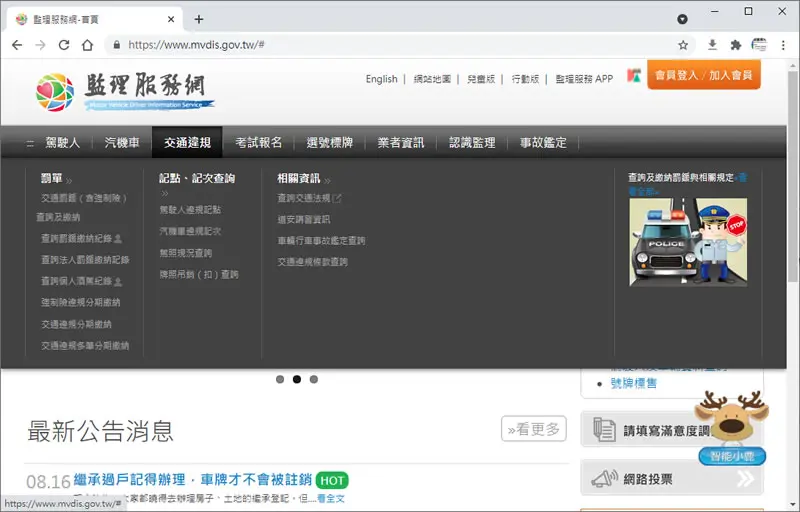The height and width of the screenshot is (512, 800).
Task: Reload the page with the refresh icon
Action: (x=64, y=45)
